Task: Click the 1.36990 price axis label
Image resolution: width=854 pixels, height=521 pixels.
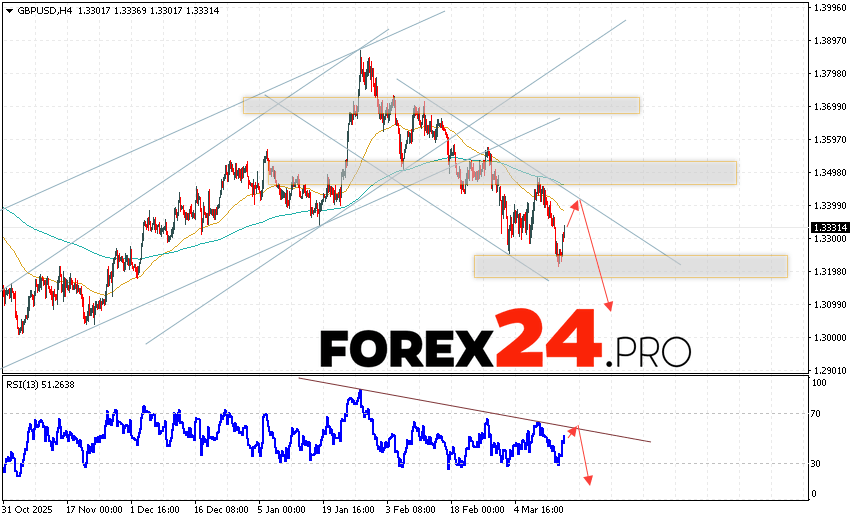Action: [x=830, y=107]
